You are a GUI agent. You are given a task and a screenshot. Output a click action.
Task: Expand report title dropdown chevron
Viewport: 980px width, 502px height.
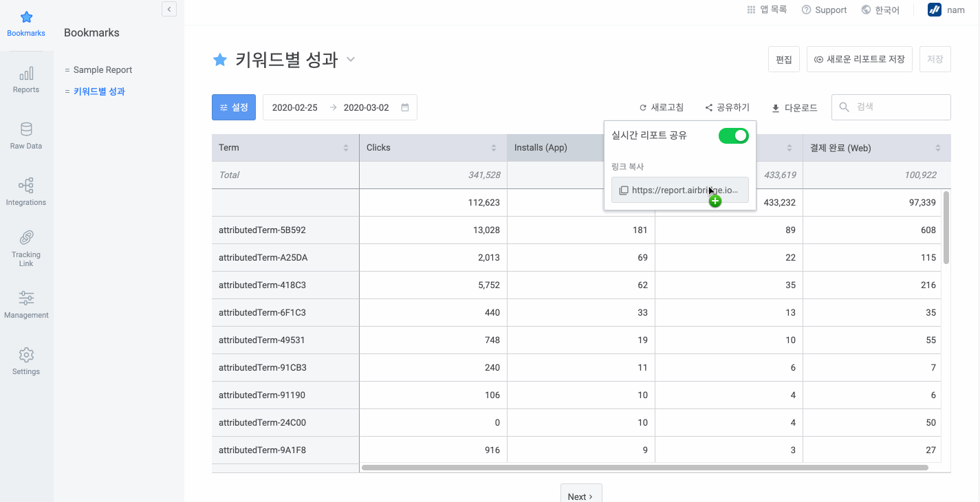pos(351,60)
